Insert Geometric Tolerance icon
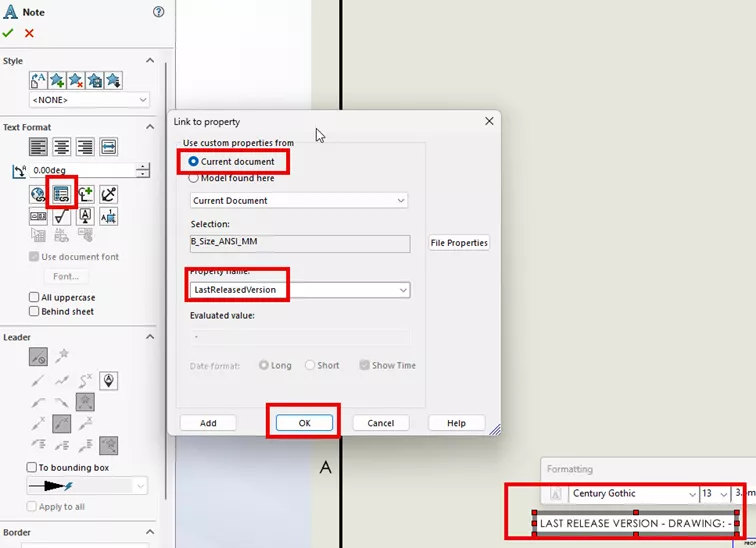The height and width of the screenshot is (548, 756). tap(38, 216)
